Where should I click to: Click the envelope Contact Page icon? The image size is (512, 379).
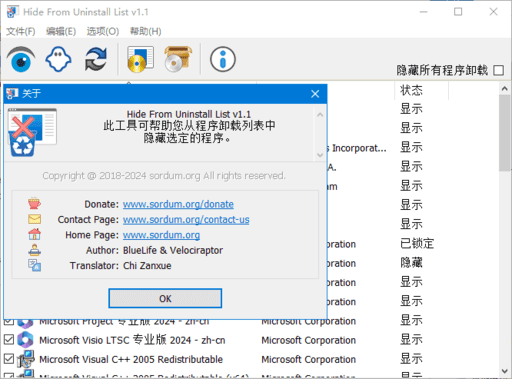point(34,219)
